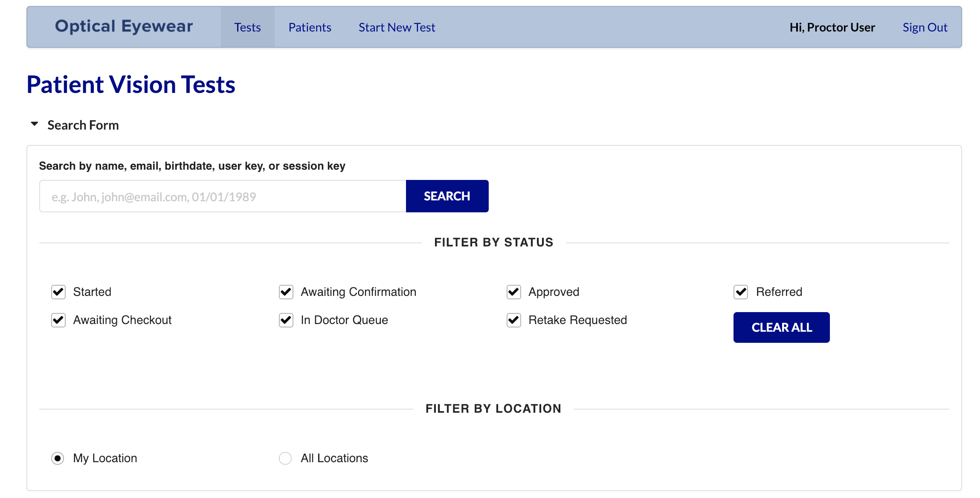This screenshot has height=498, width=980.
Task: Uncheck the Approved status filter
Action: point(514,292)
